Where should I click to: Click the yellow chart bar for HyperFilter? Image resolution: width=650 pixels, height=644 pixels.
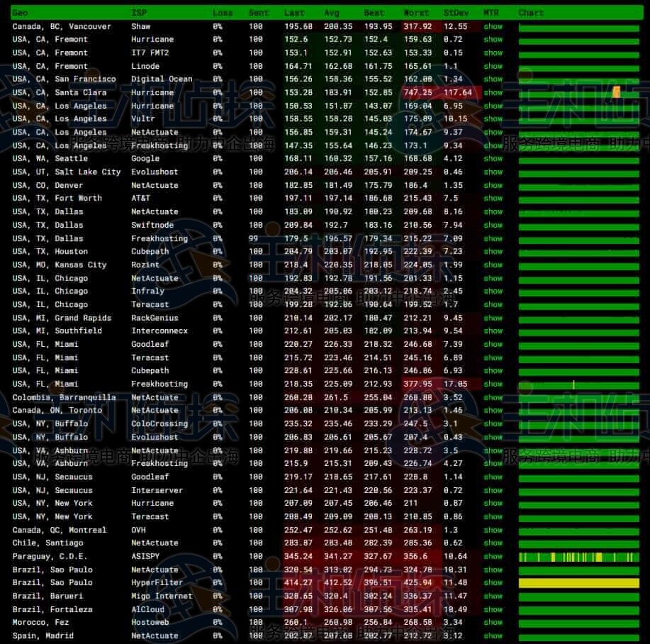(578, 583)
